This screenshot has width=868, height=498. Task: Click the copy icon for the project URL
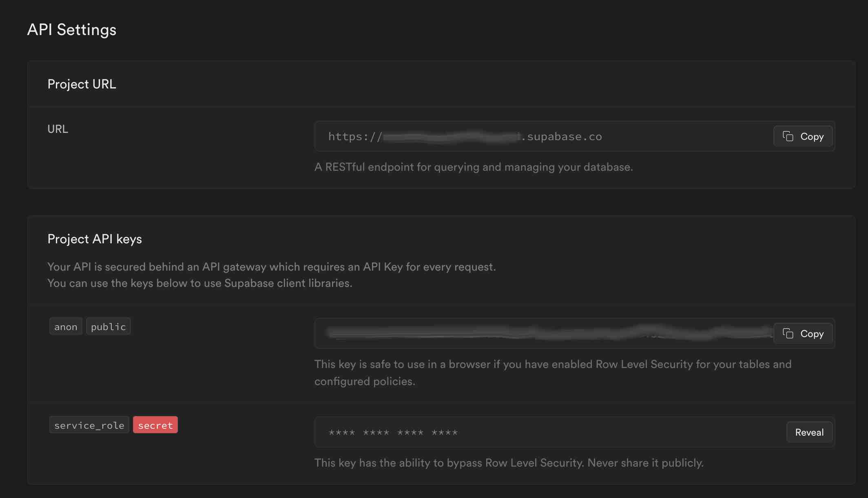click(788, 136)
